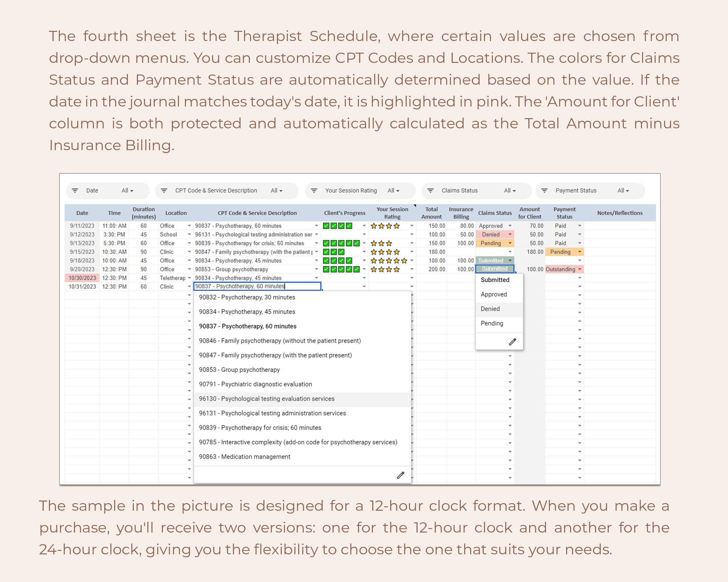Image resolution: width=728 pixels, height=582 pixels.
Task: Toggle the last progress checkbox in the 9/20/2023 row
Action: pyautogui.click(x=356, y=269)
